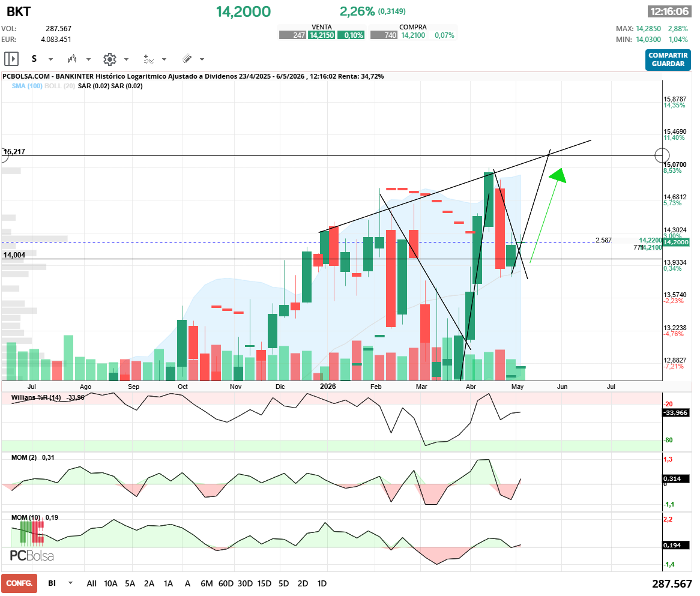Expand the gear settings dropdown arrow
The width and height of the screenshot is (700, 596).
(126, 59)
